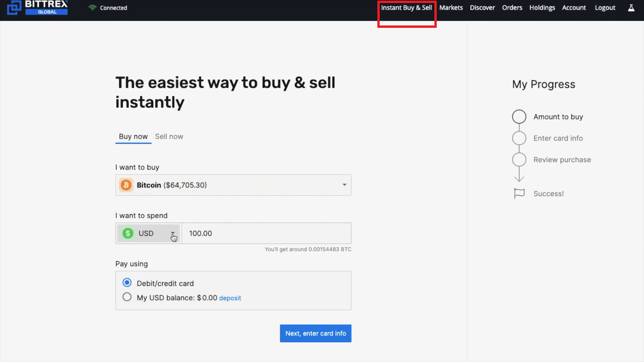Click the Markets navigation icon
This screenshot has width=644, height=362.
451,7
